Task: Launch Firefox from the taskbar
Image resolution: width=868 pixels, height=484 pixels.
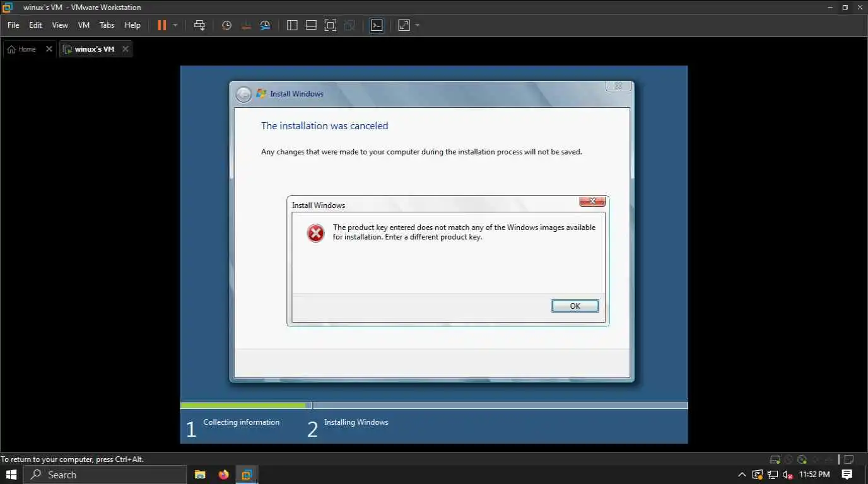Action: click(223, 475)
